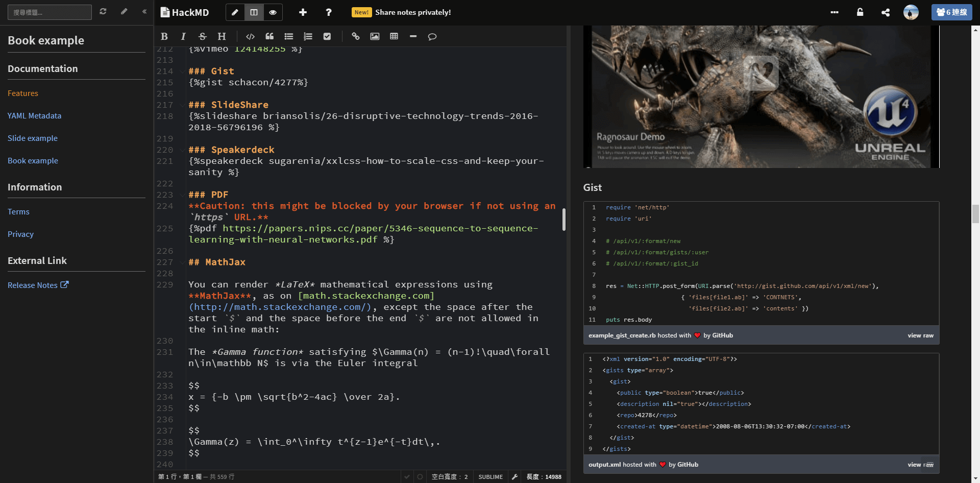Open Book example link in sidebar
Screen dimensions: 980x483
coord(33,161)
